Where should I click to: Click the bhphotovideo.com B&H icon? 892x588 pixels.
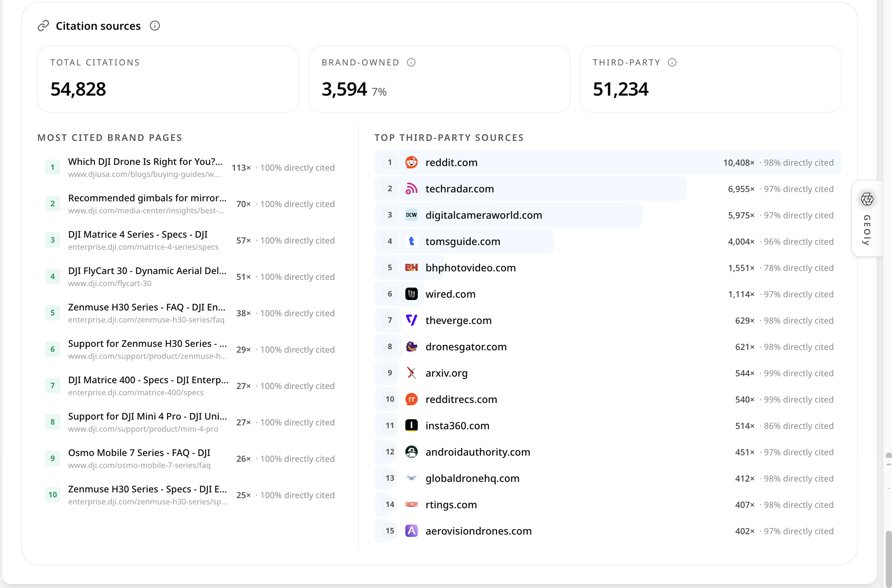click(411, 268)
